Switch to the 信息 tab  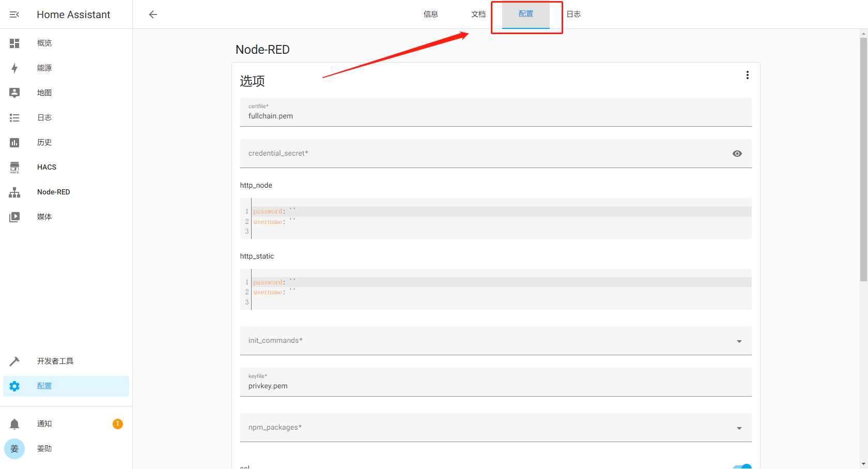(431, 14)
